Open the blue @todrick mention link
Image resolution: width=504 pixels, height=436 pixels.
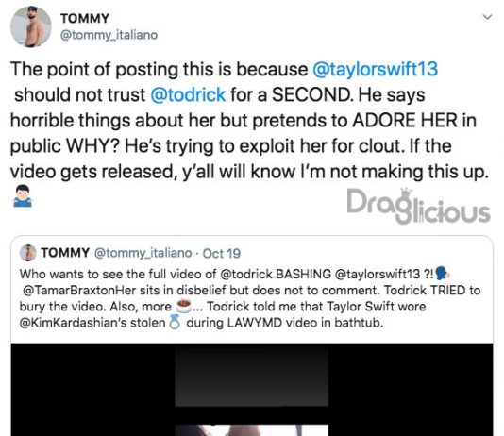(x=188, y=94)
